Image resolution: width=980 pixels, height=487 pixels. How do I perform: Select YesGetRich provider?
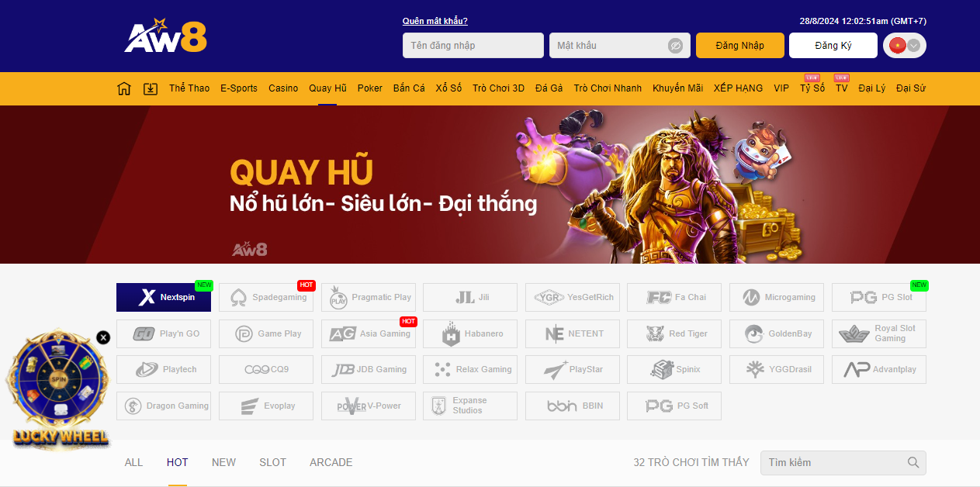(x=573, y=297)
